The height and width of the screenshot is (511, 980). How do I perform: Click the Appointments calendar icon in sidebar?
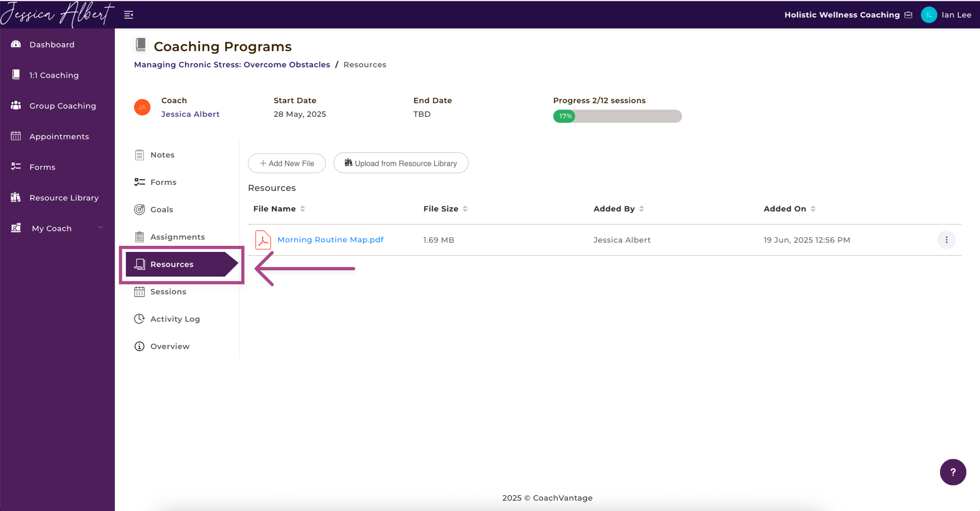pyautogui.click(x=16, y=136)
